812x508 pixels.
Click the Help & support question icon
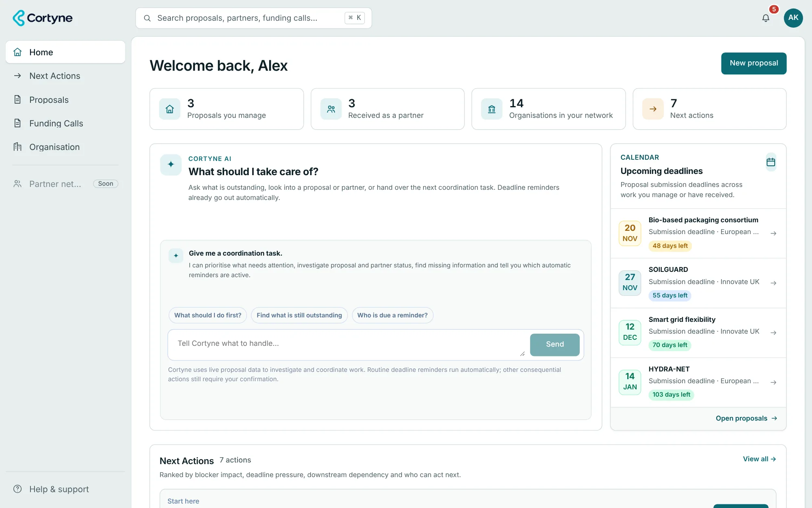click(17, 489)
